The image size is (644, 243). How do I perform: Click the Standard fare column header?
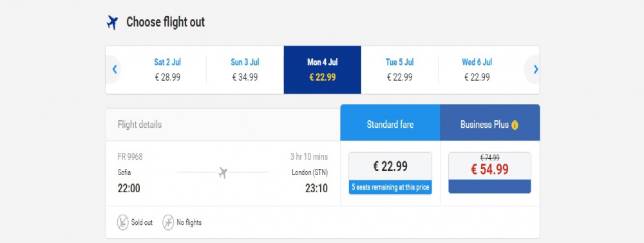[390, 125]
